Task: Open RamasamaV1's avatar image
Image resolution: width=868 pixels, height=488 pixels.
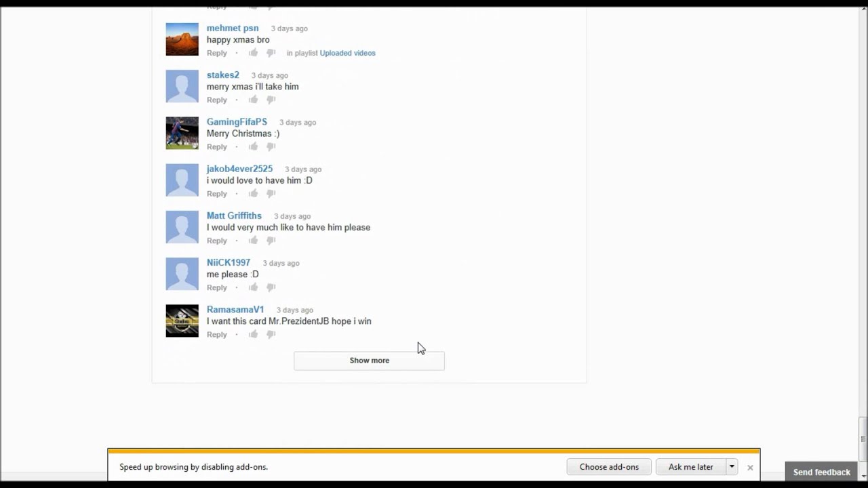Action: coord(182,321)
